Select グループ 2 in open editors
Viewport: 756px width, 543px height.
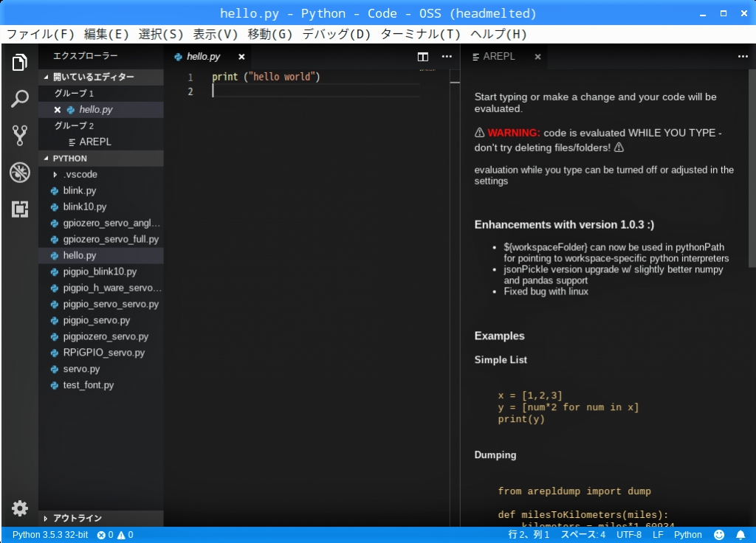(100, 125)
